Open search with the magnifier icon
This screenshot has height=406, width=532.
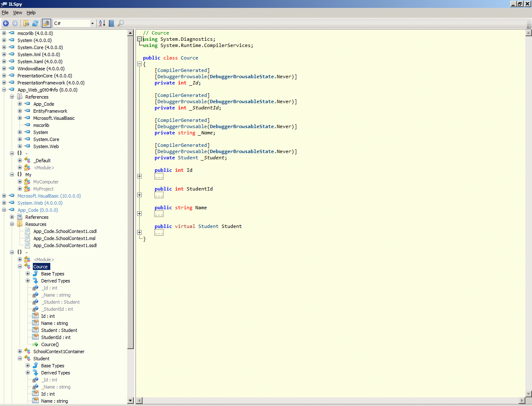[x=121, y=23]
